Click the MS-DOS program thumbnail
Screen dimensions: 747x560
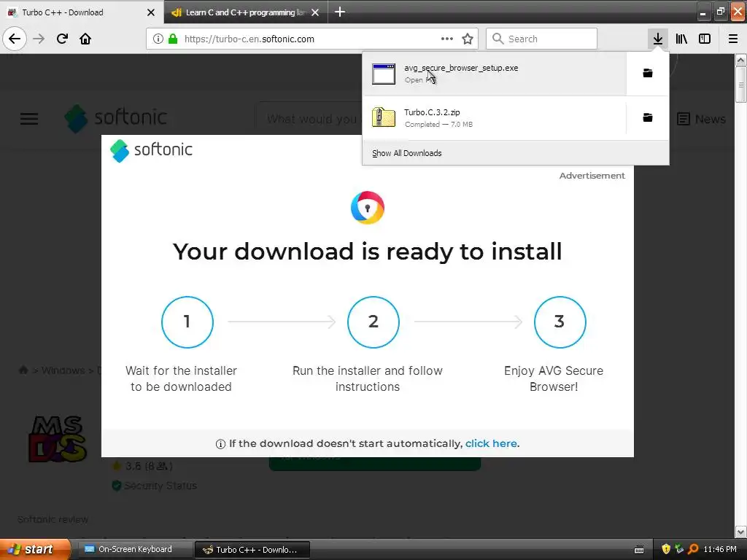[x=58, y=439]
